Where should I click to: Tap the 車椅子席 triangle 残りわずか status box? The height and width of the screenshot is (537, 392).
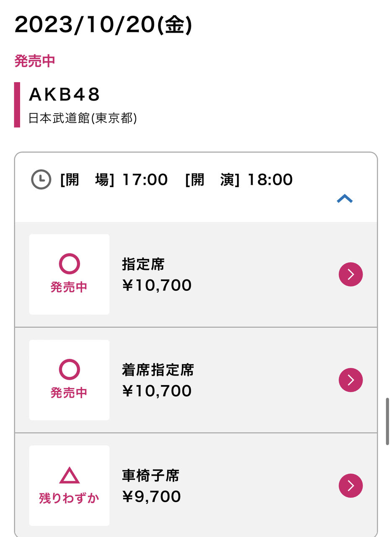[x=69, y=486]
